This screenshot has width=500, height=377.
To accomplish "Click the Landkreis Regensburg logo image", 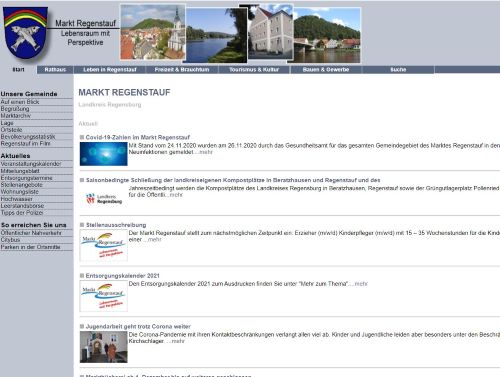I will pyautogui.click(x=104, y=199).
